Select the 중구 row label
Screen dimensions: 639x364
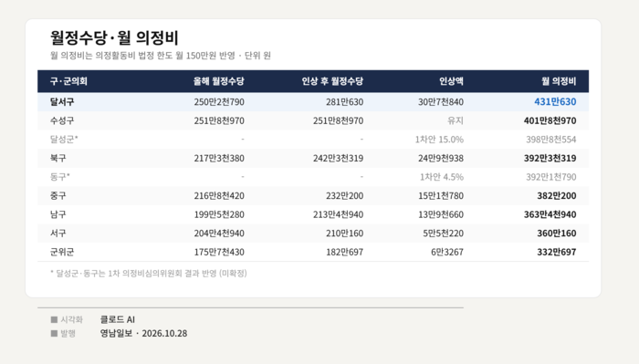[x=58, y=195]
